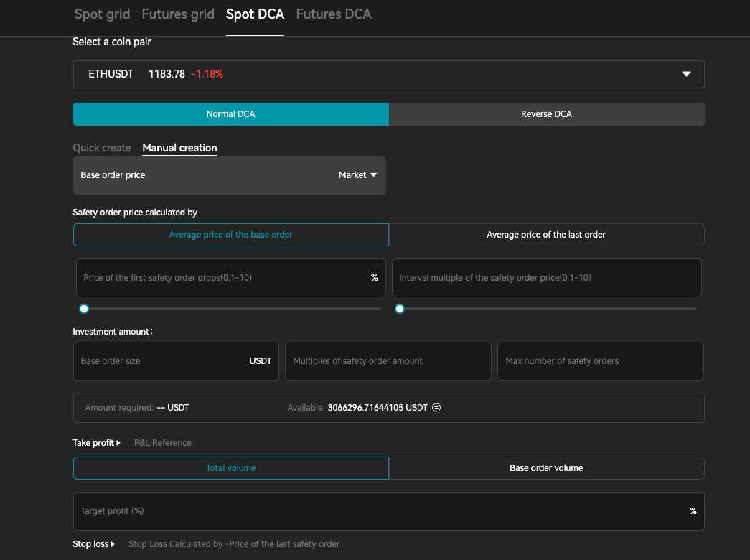
Task: Choose Average price of the base order
Action: point(230,235)
